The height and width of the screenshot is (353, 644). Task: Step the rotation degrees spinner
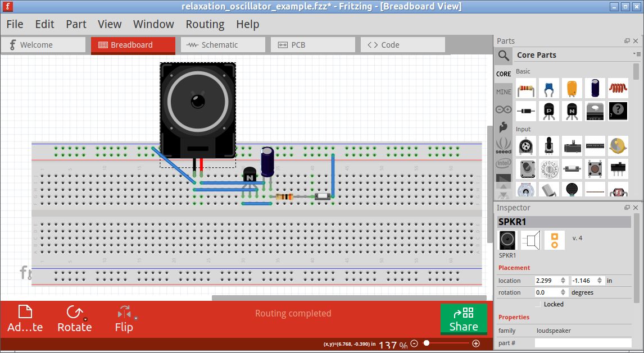[x=563, y=292]
